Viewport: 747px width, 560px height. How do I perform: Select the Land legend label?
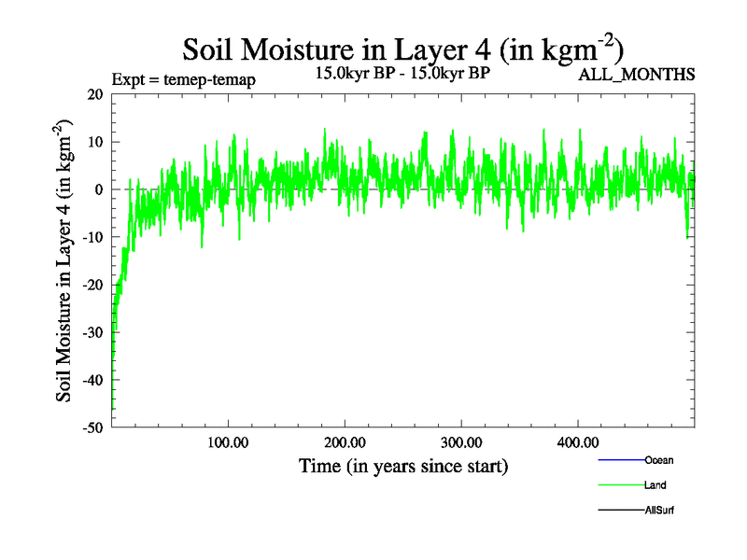pyautogui.click(x=655, y=485)
